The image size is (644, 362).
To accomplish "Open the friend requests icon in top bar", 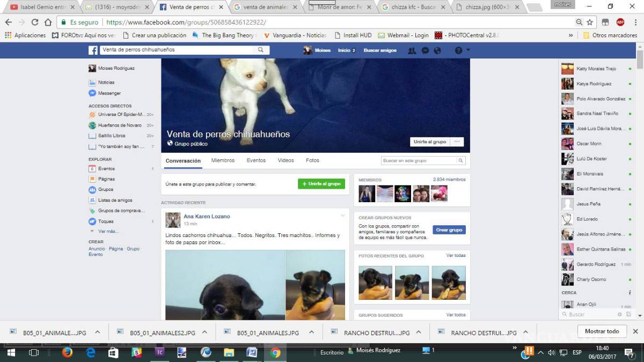I will [412, 50].
